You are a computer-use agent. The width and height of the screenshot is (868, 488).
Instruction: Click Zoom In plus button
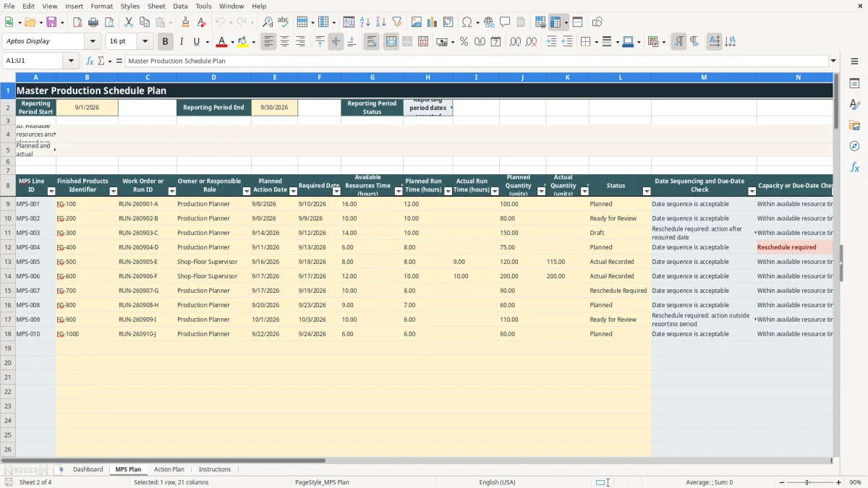tap(839, 482)
